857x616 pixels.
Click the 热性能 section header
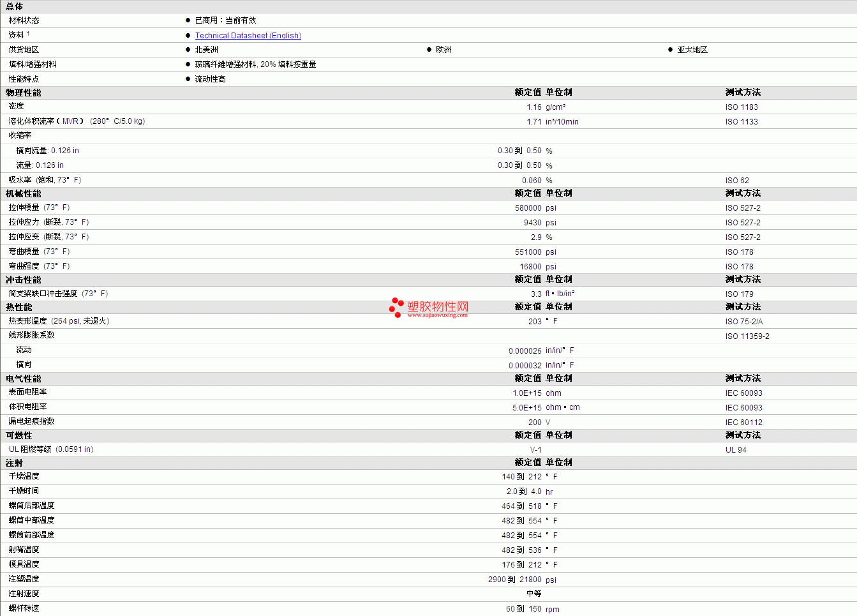(x=19, y=307)
